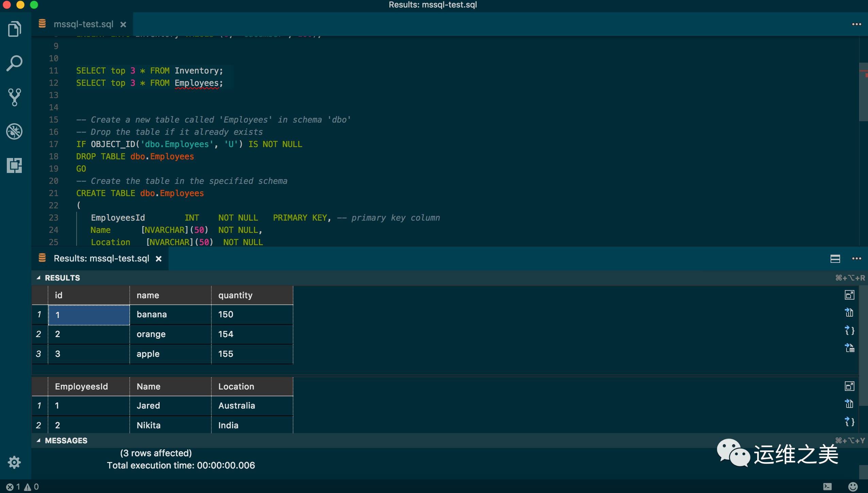The height and width of the screenshot is (493, 868).
Task: Switch to the mssql-test.sql editor tab
Action: (x=83, y=24)
